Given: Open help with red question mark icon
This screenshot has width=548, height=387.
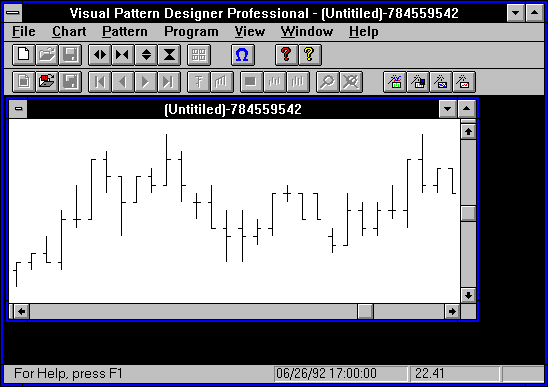Looking at the screenshot, I should tap(287, 55).
